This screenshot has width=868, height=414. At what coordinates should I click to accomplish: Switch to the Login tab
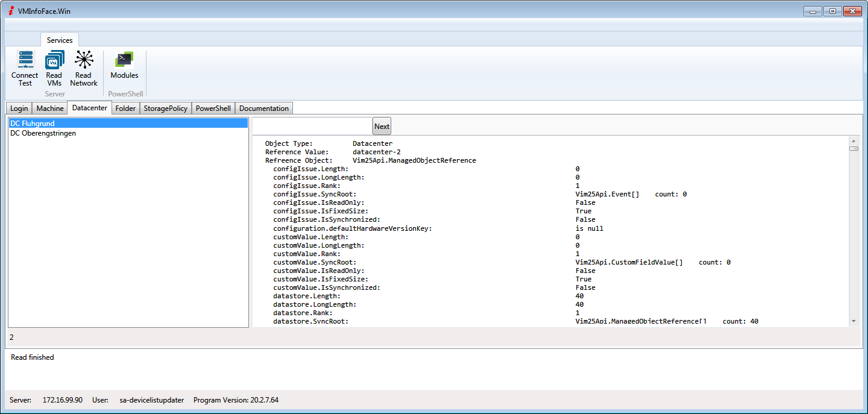19,108
